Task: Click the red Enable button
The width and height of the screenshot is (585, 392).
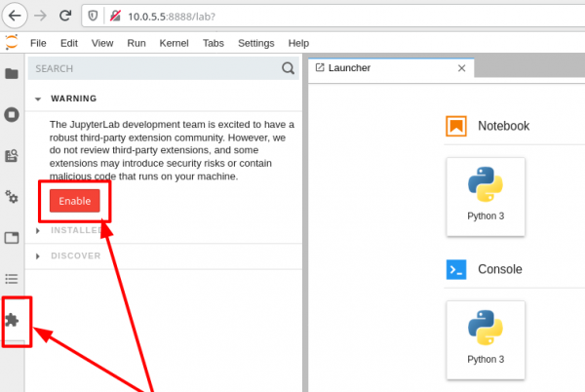Action: coord(75,201)
